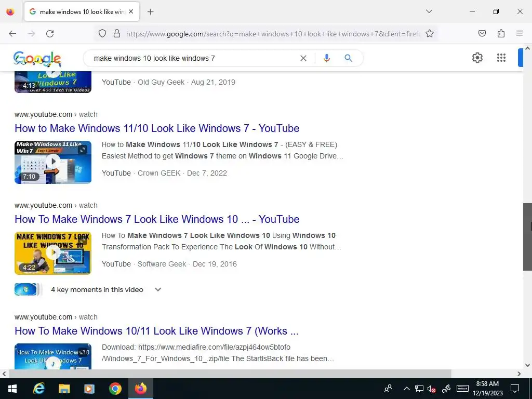The height and width of the screenshot is (399, 532).
Task: Click the Google logo
Action: (37, 59)
